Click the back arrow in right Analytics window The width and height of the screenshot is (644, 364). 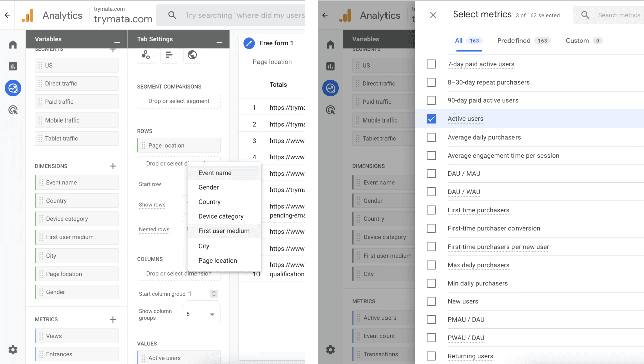tap(325, 15)
